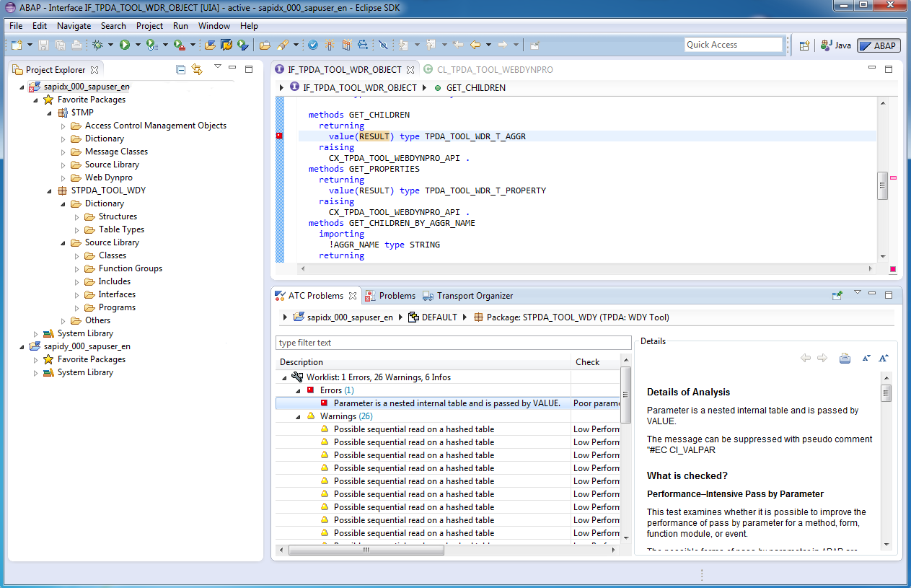Expand the Function Groups folder

point(77,268)
